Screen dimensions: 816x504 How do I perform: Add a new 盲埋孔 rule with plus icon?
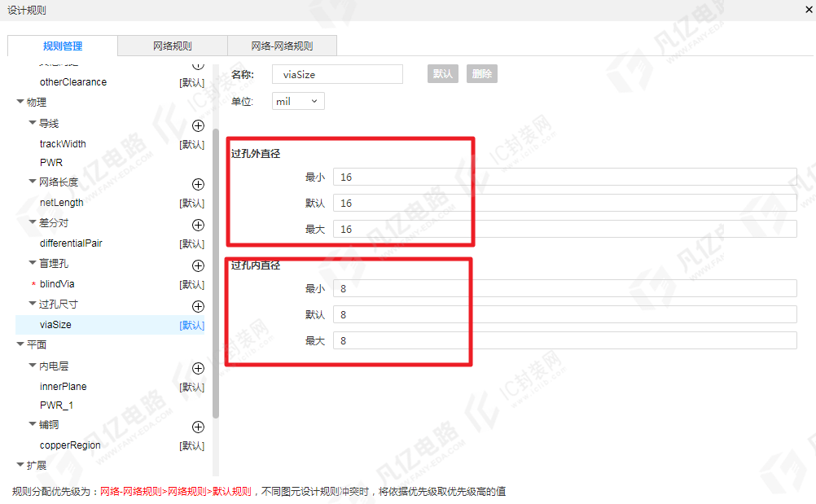click(x=198, y=265)
